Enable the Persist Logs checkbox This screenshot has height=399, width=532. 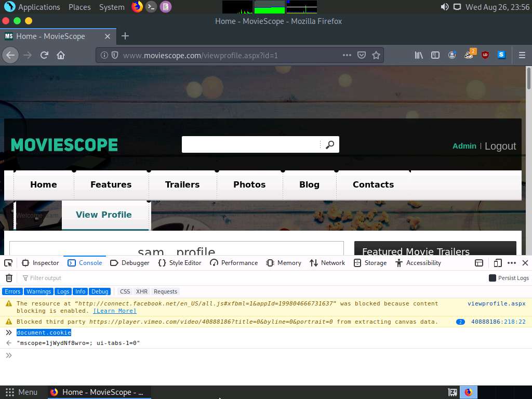point(493,278)
